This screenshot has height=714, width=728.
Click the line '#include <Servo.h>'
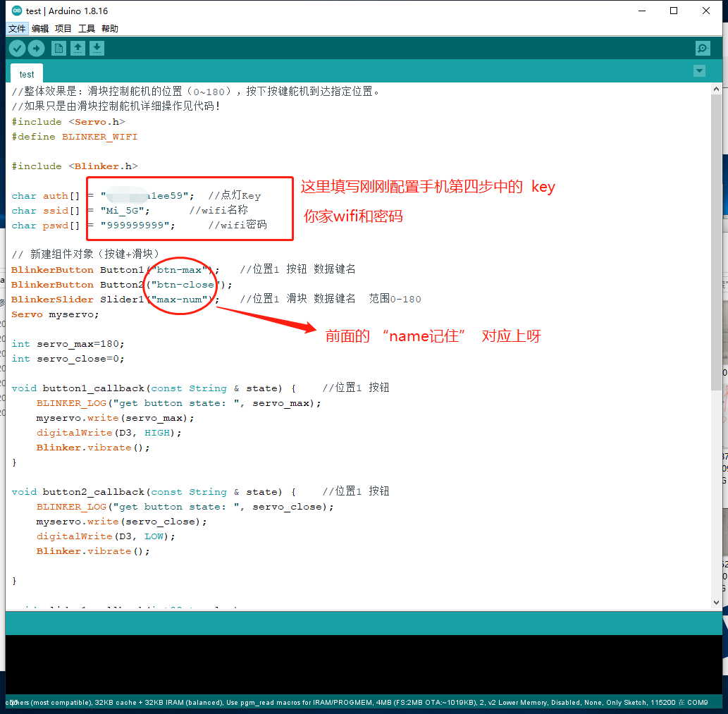point(68,122)
